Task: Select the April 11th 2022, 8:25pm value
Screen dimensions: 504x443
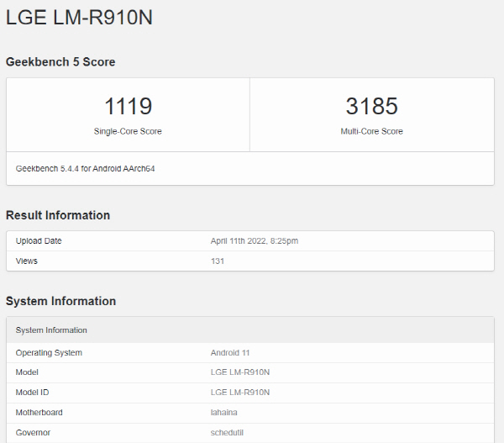Action: coord(255,241)
